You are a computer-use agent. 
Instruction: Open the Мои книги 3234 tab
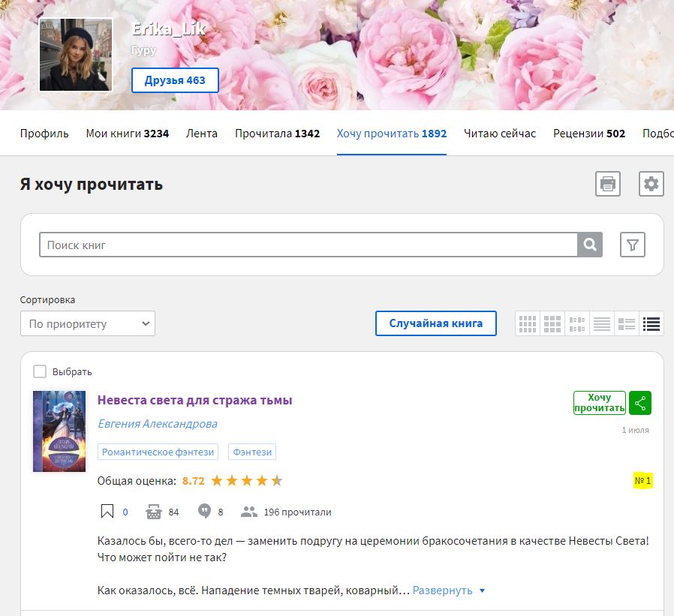coord(128,134)
